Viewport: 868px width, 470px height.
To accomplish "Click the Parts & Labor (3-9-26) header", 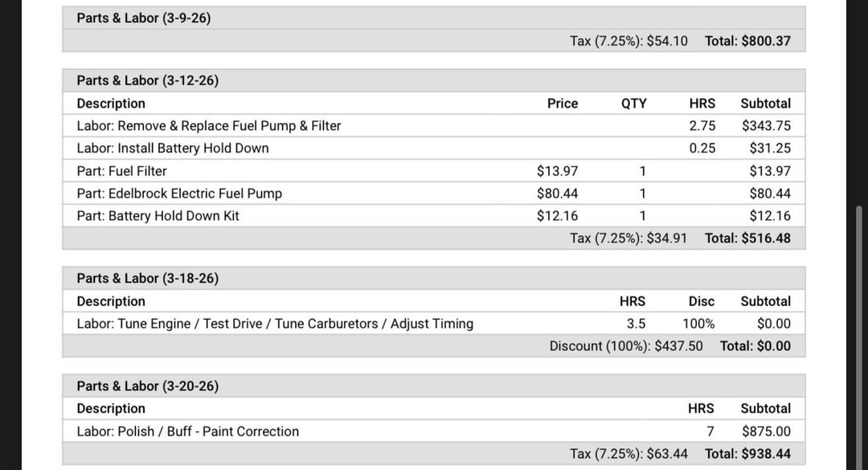I will [x=144, y=18].
